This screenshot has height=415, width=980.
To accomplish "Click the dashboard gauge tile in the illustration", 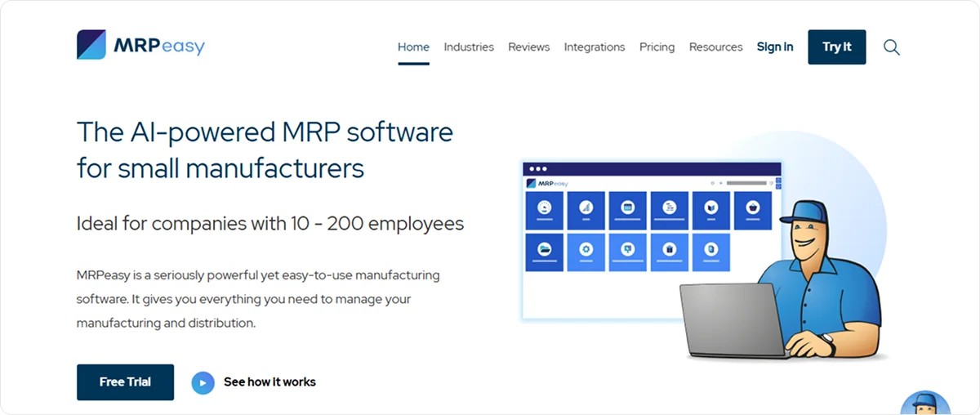I will (544, 211).
